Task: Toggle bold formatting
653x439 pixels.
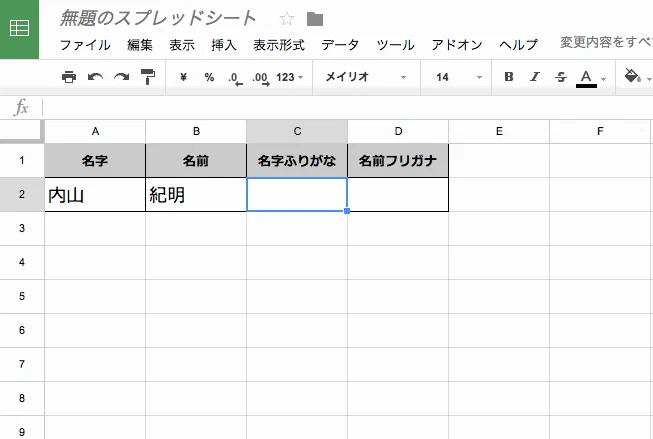Action: point(508,77)
